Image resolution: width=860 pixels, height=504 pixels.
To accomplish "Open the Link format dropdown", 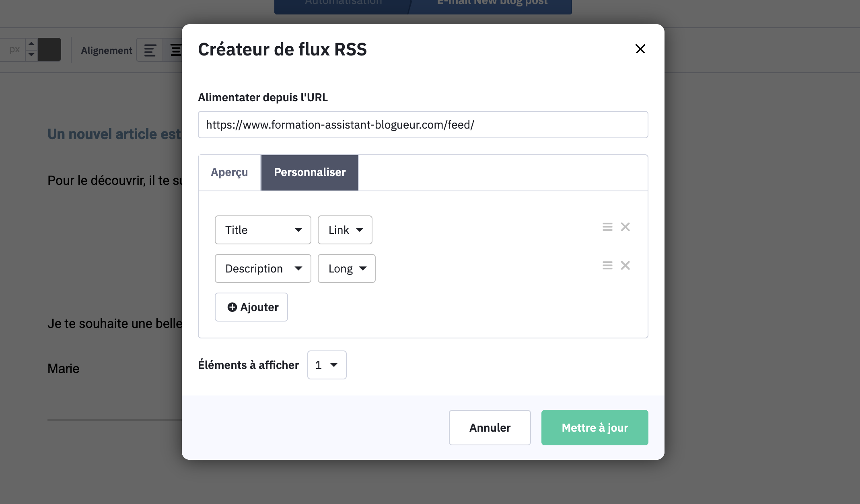I will (345, 230).
